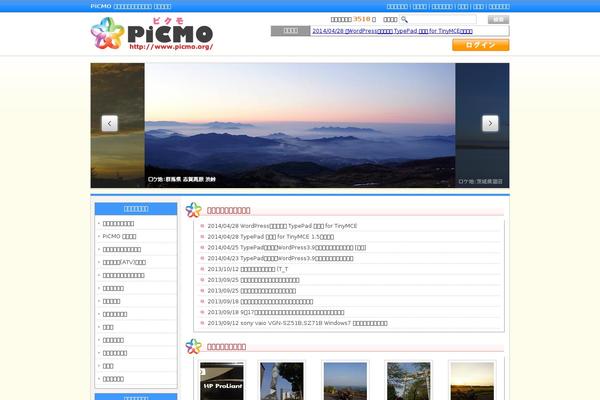Image resolution: width=600 pixels, height=400 pixels.
Task: Advance to the next carousel slide
Action: click(x=490, y=123)
